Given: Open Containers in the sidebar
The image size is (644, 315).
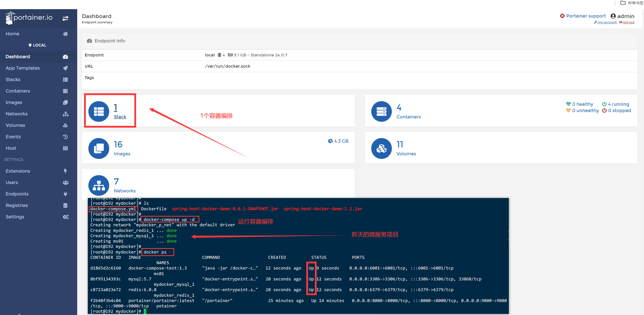Looking at the screenshot, I should (x=18, y=91).
